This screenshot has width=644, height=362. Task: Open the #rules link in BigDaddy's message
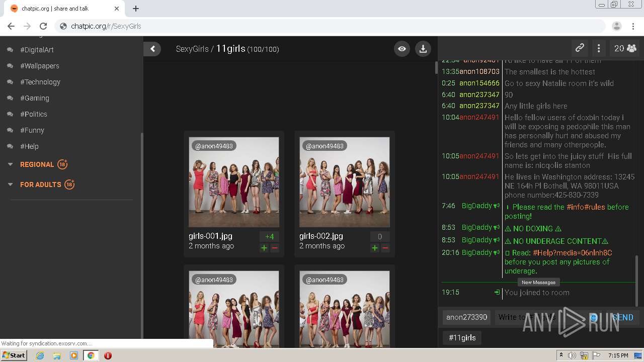click(595, 207)
